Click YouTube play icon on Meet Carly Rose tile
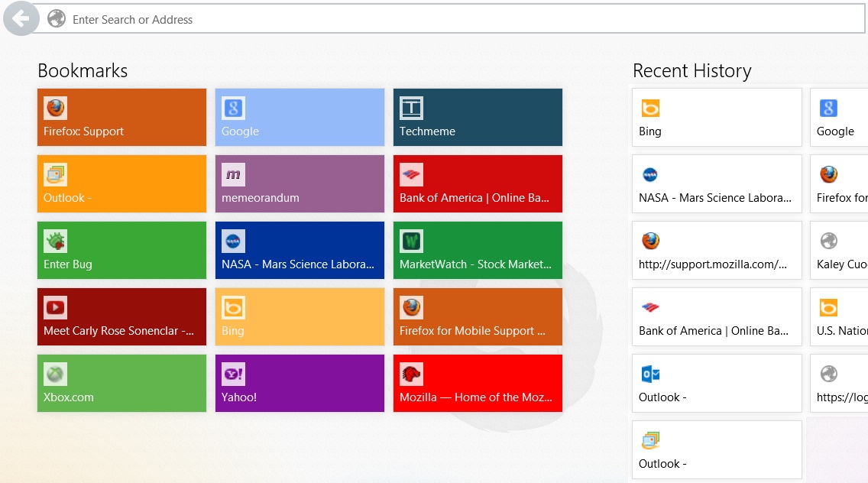Screen dimensions: 868x483 pyautogui.click(x=55, y=307)
